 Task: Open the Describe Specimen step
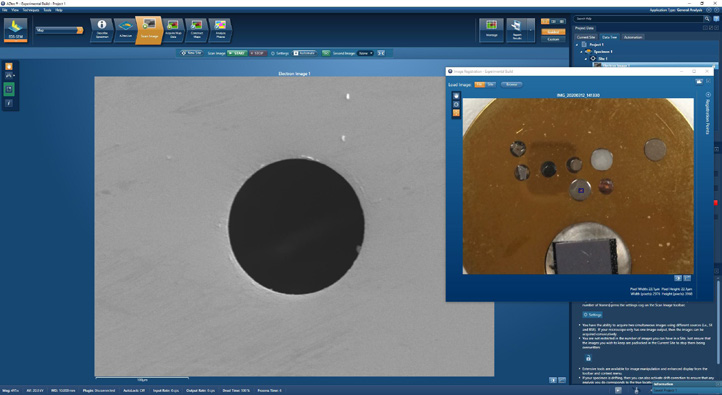102,30
